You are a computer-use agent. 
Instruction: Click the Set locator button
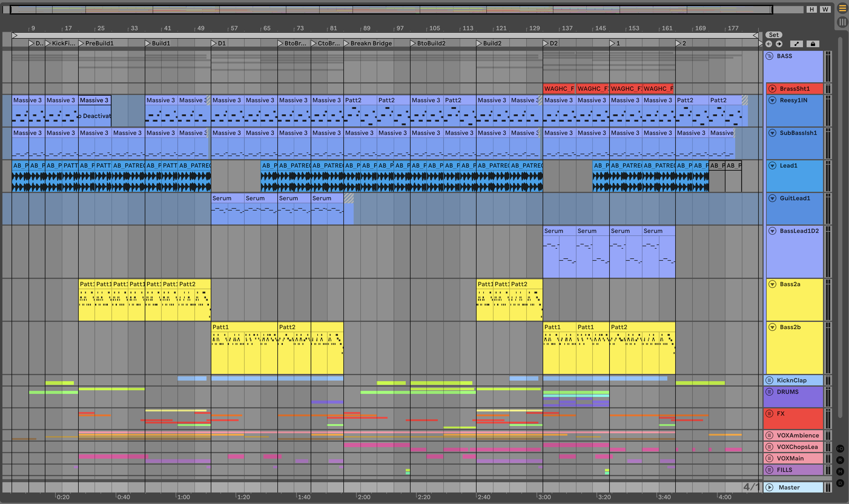[774, 35]
